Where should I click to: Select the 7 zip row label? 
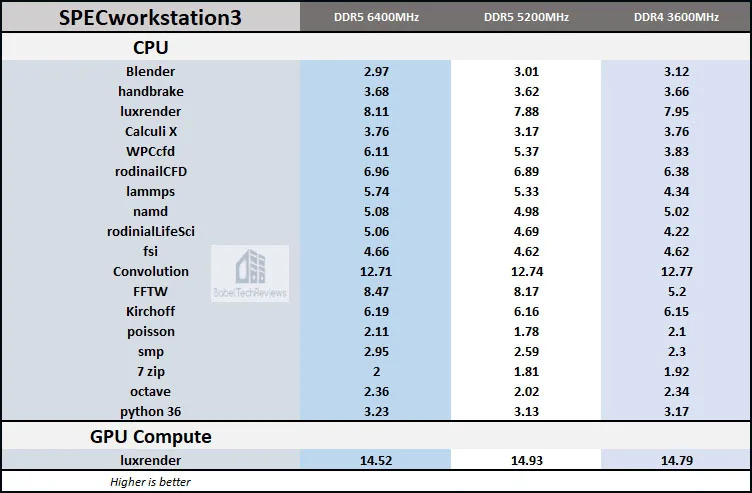(151, 372)
